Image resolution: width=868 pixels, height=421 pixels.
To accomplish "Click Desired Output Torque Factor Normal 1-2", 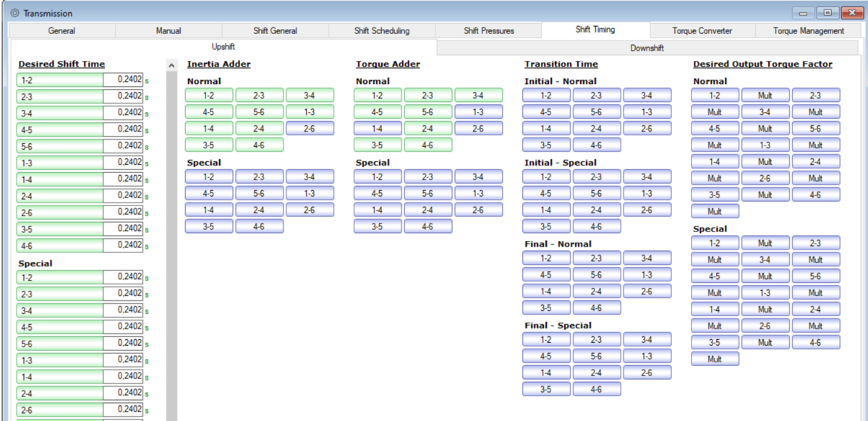I will (715, 95).
